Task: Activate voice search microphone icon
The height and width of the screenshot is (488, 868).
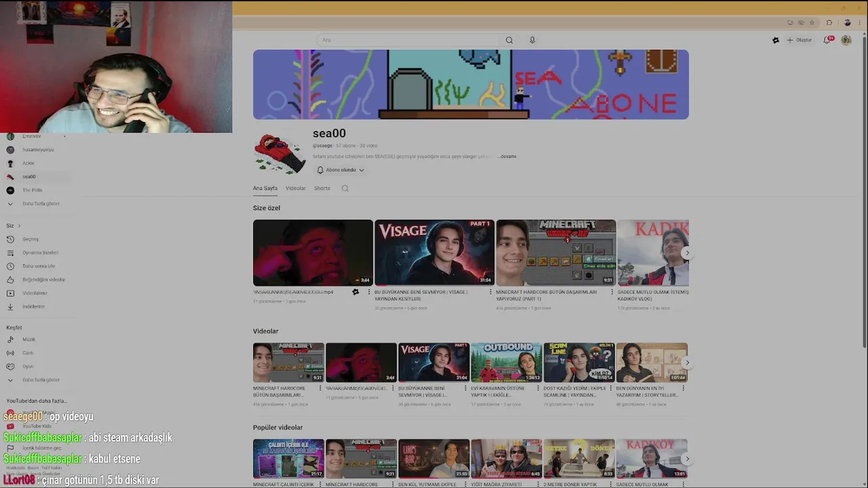Action: click(532, 40)
